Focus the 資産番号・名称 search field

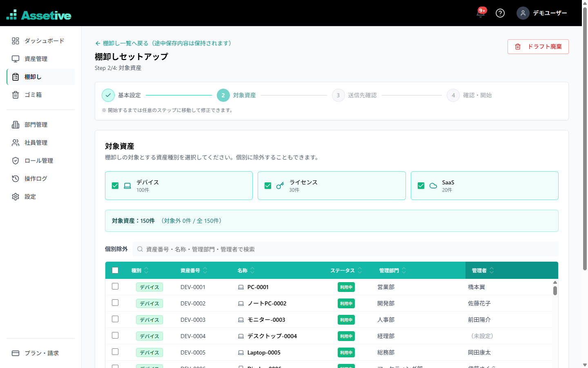pyautogui.click(x=345, y=249)
